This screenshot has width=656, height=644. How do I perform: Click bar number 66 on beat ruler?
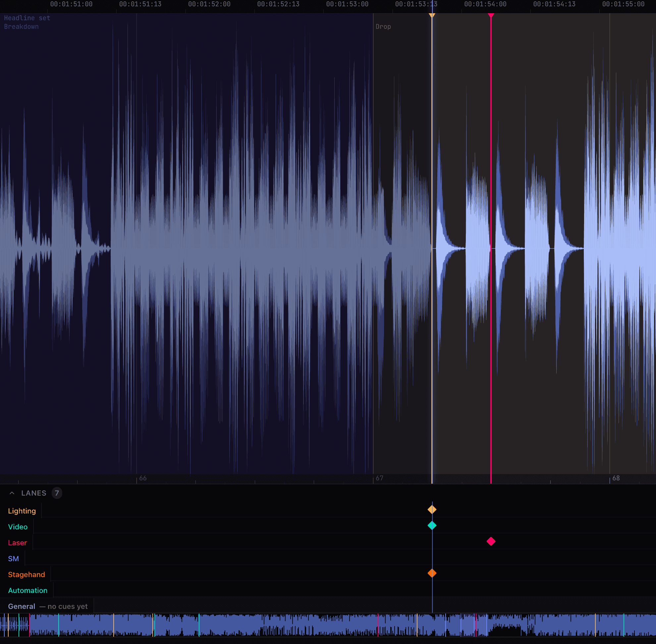pyautogui.click(x=143, y=478)
